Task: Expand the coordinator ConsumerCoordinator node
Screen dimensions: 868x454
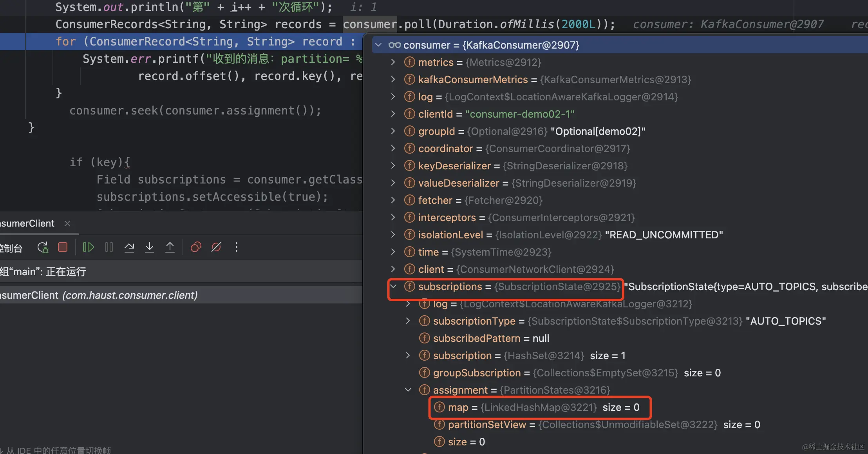Action: coord(393,149)
